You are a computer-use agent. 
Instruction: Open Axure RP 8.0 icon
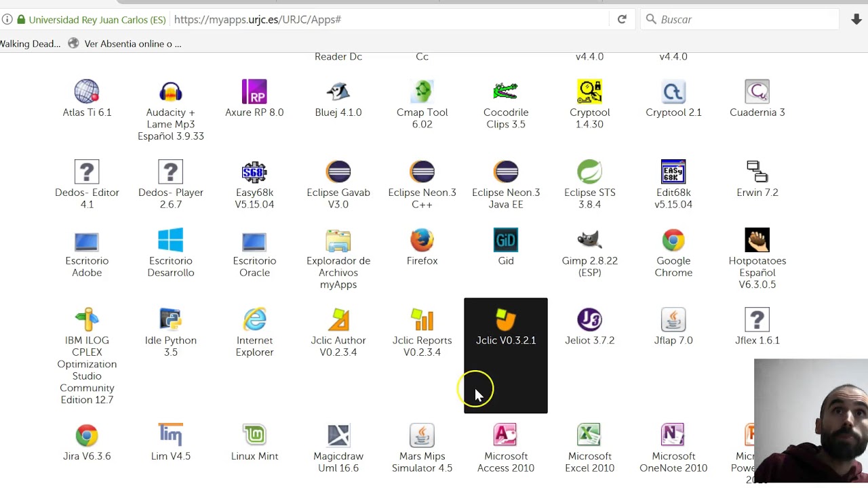254,91
